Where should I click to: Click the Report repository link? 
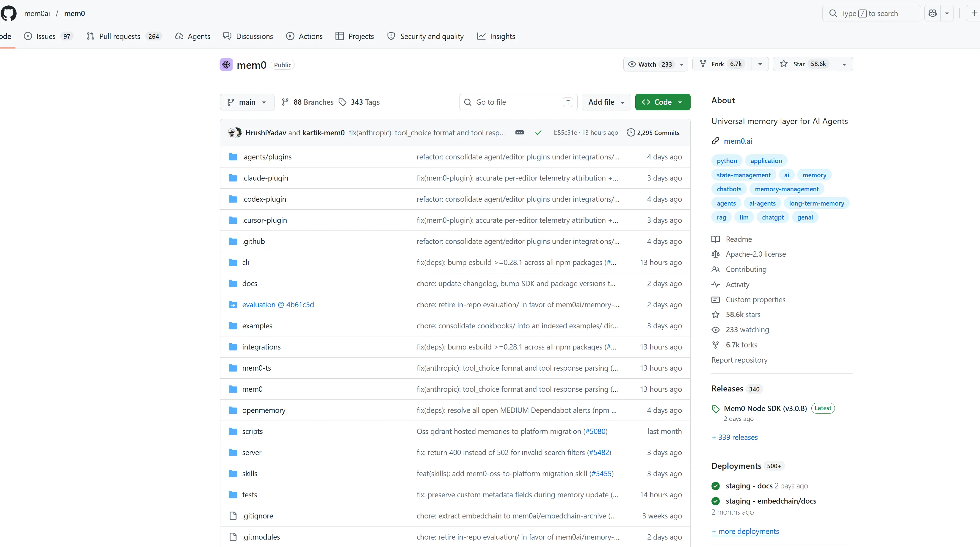coord(739,360)
